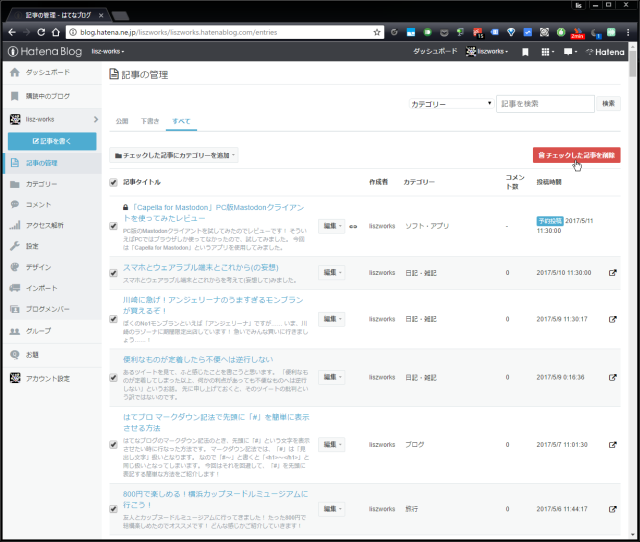This screenshot has height=542, width=640.
Task: Uncheck the はてブロ マークダウン article checkbox
Action: [113, 445]
